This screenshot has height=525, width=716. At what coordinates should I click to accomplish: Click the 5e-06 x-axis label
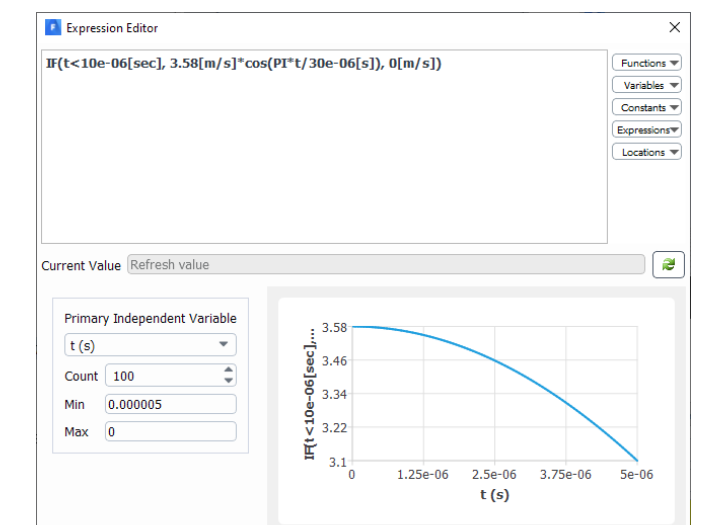tap(637, 475)
